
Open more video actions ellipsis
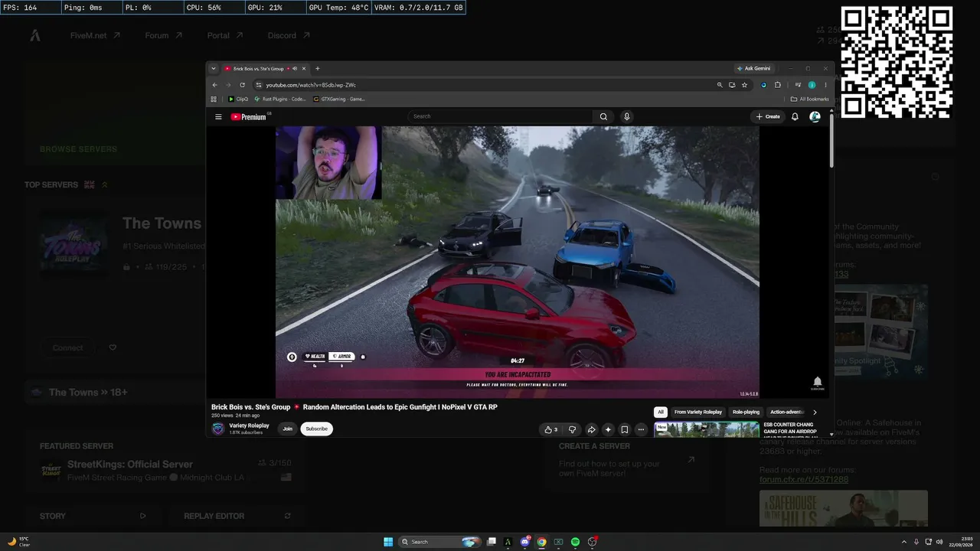642,429
